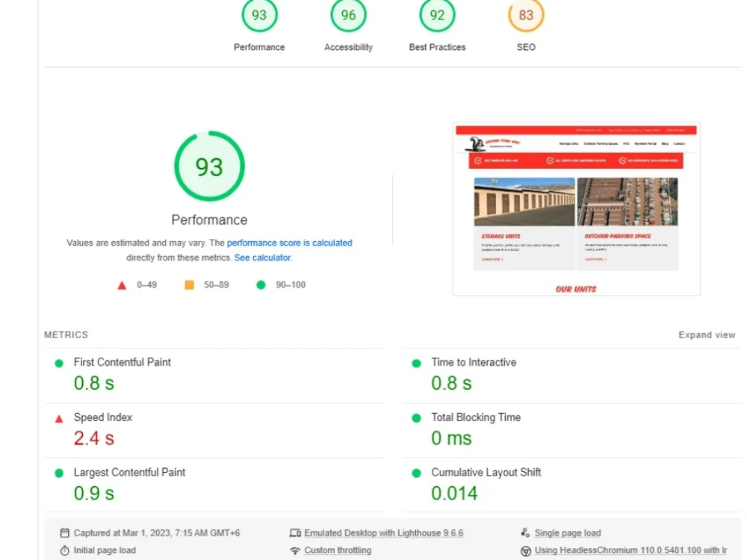Click the Largest Contentful Paint metric label
747x560 pixels.
pyautogui.click(x=129, y=473)
